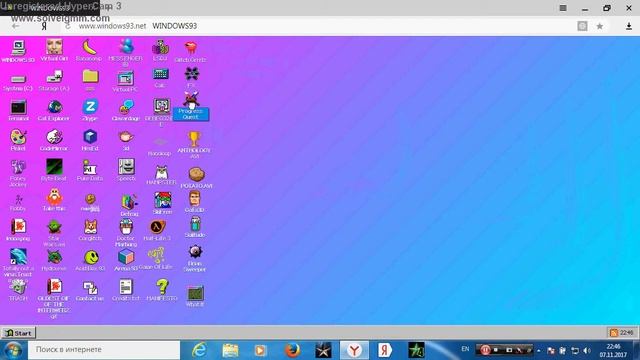Click the Russian internet search field in taskbar
This screenshot has width=640, height=360.
pos(104,350)
